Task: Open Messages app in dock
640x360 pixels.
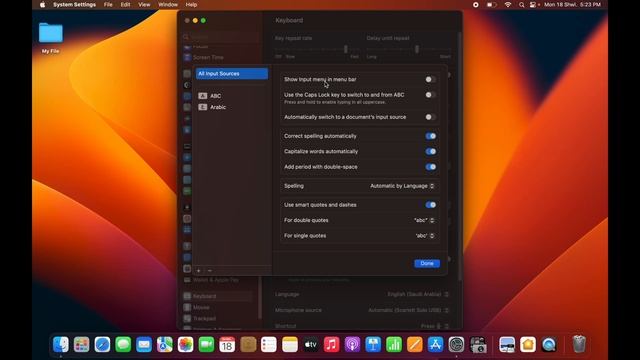Action: tap(123, 344)
